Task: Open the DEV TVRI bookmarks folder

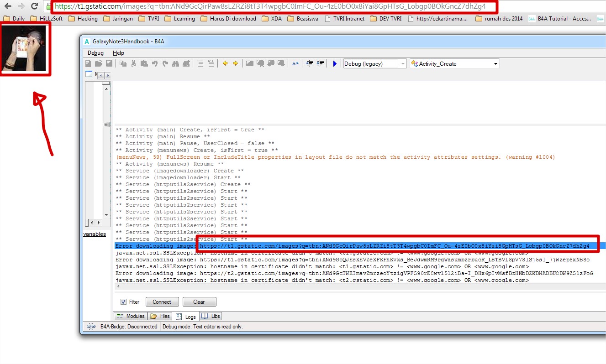Action: [386, 19]
